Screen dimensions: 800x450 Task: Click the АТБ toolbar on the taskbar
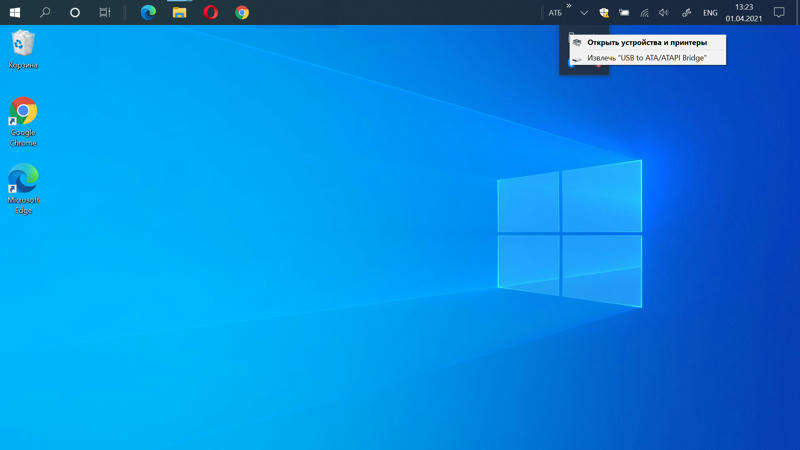click(555, 13)
